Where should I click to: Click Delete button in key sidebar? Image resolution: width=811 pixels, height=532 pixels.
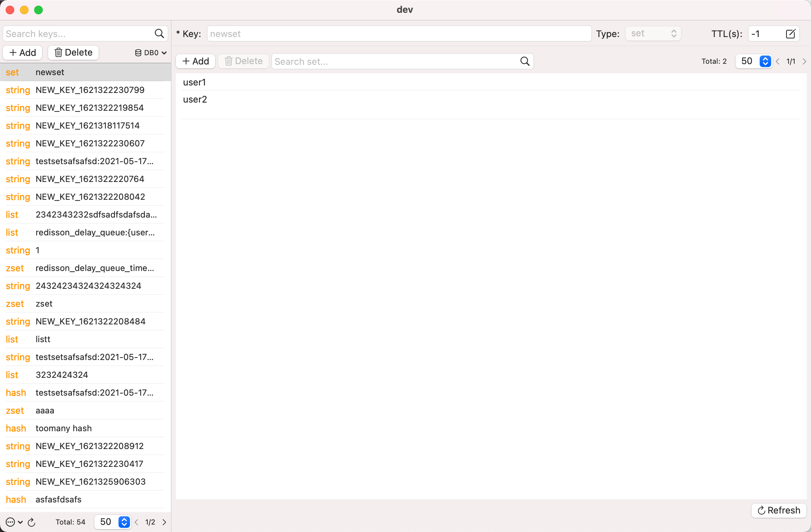click(x=73, y=53)
